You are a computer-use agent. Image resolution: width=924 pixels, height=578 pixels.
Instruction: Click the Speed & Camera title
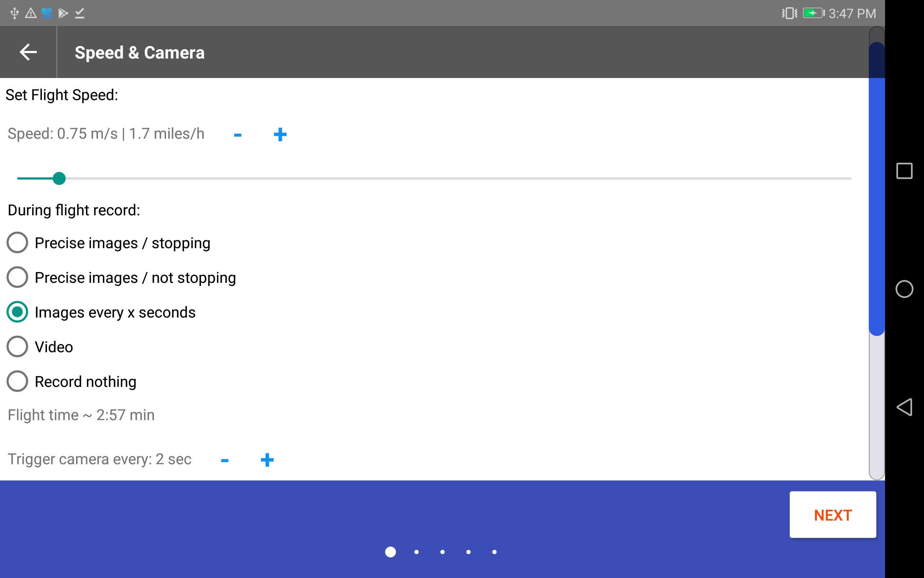140,52
